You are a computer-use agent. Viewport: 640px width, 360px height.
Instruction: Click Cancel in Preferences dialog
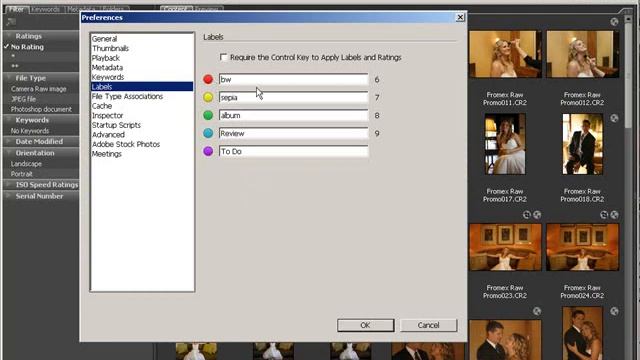(428, 325)
